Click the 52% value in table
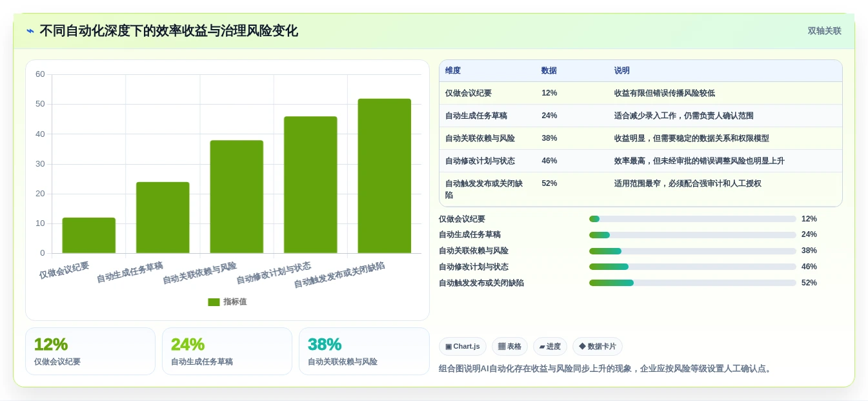The width and height of the screenshot is (868, 401). click(x=549, y=183)
